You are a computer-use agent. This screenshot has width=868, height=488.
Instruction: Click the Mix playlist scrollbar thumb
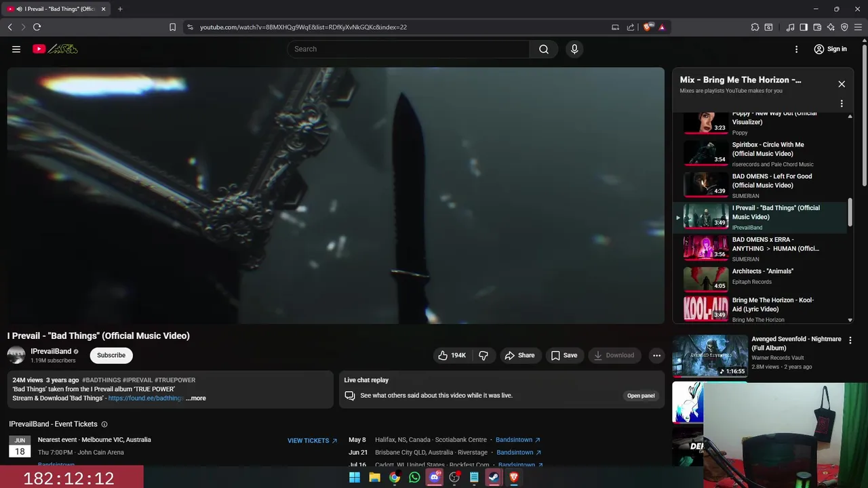[850, 213]
